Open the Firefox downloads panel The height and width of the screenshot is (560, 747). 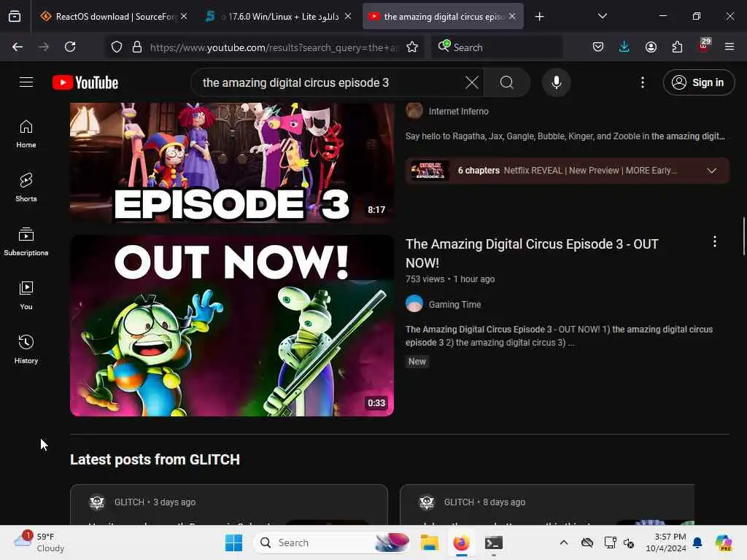[x=624, y=47]
